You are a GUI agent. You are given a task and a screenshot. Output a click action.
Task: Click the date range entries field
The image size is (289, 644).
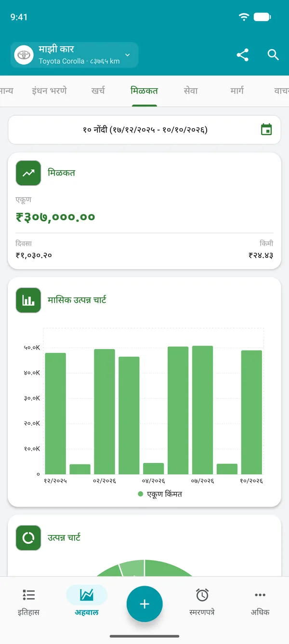[144, 130]
